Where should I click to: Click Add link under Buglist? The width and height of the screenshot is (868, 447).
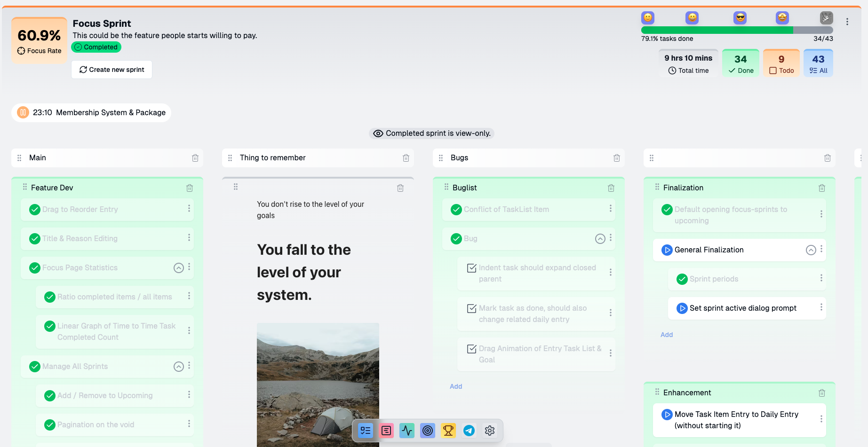[x=456, y=386]
